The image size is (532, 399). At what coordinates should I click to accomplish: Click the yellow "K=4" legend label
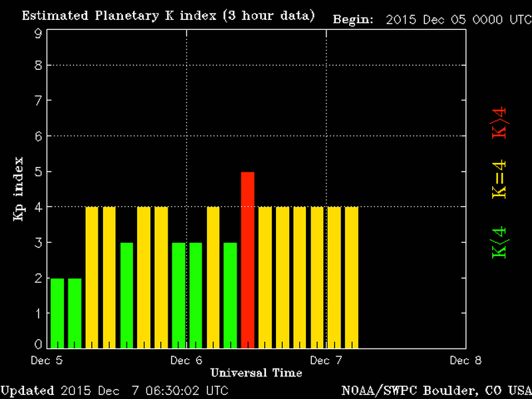click(499, 178)
